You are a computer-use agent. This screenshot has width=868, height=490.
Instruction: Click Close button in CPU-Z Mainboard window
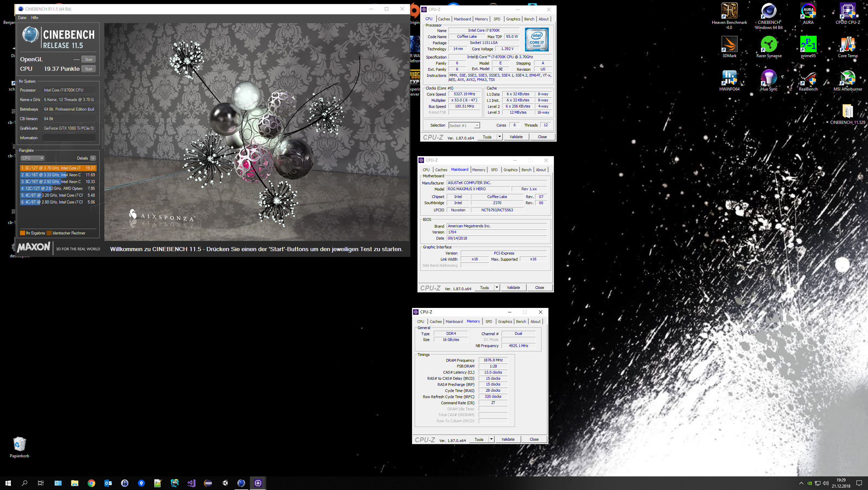[x=540, y=288]
